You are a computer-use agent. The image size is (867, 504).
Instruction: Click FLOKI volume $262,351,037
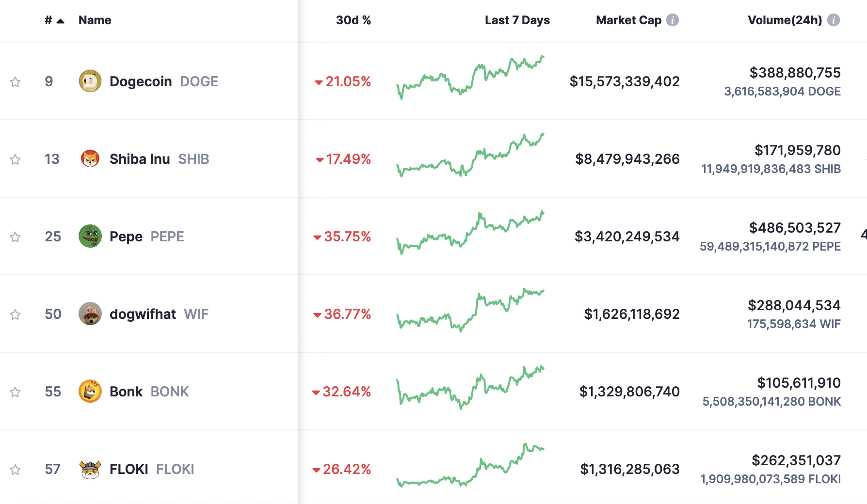click(x=796, y=460)
